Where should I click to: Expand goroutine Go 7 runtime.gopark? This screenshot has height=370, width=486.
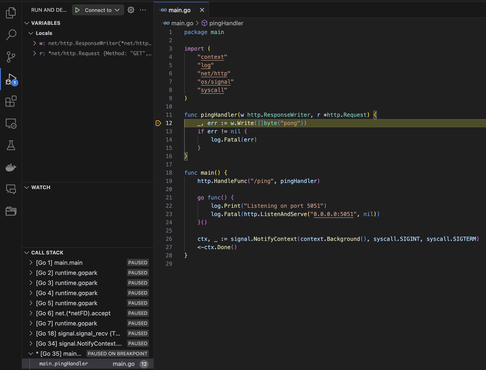click(31, 323)
